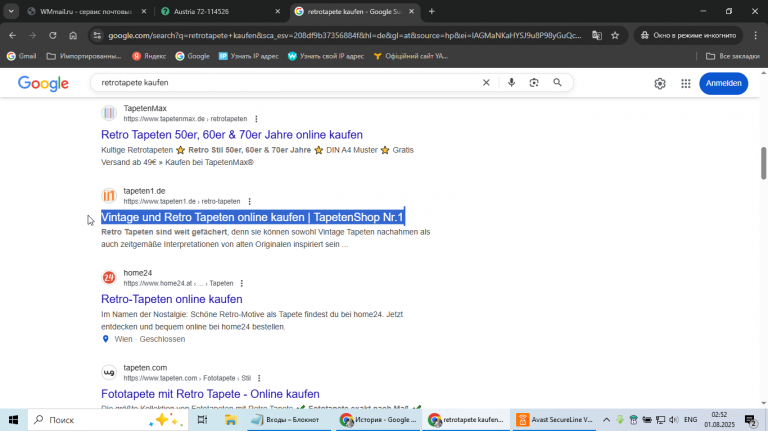
Task: Search by image with Google Lens
Action: tap(534, 83)
